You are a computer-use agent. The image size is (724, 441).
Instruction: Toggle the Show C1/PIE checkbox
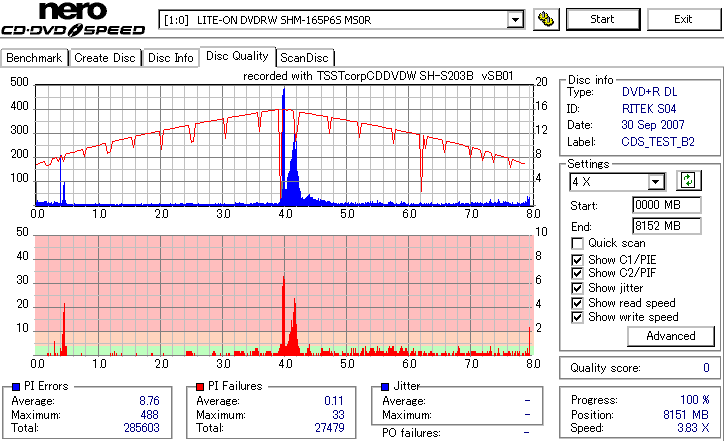[577, 260]
